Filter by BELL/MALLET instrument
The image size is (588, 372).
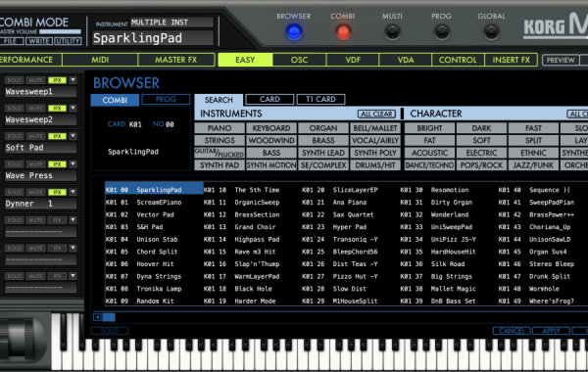click(375, 128)
